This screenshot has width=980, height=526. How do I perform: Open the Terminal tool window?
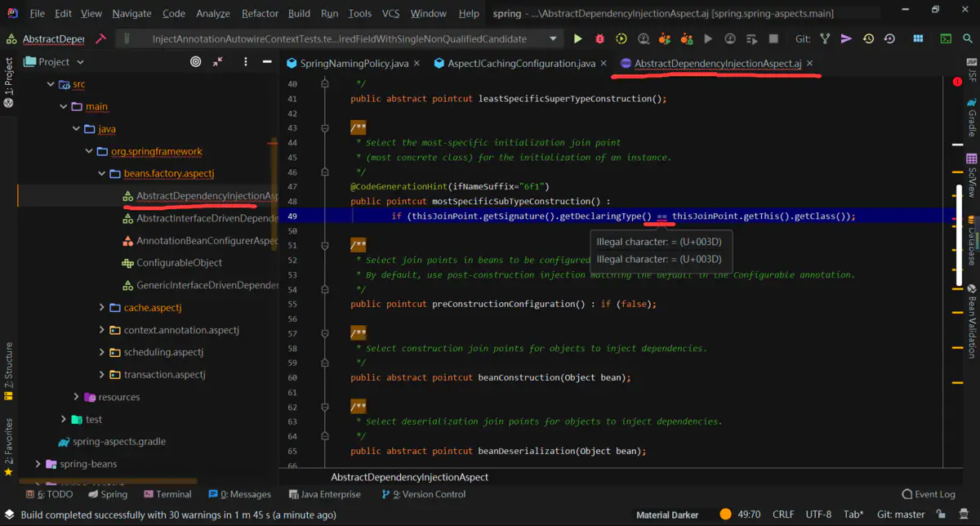click(167, 494)
